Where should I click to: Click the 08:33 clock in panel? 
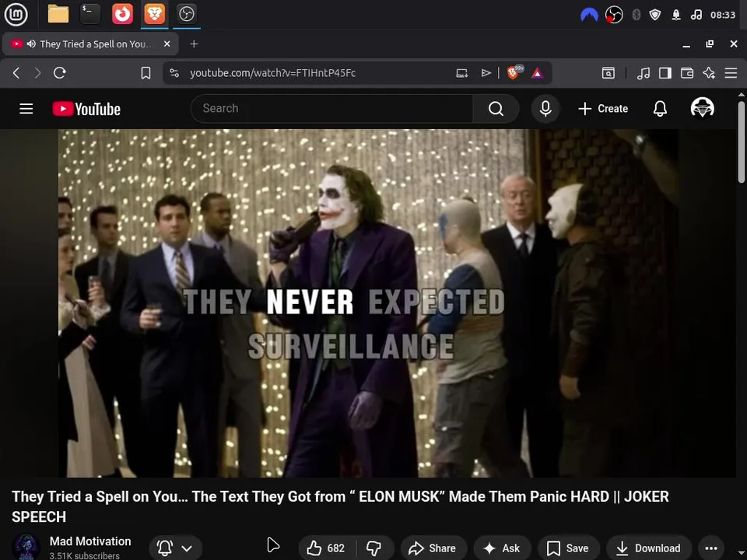pyautogui.click(x=723, y=15)
